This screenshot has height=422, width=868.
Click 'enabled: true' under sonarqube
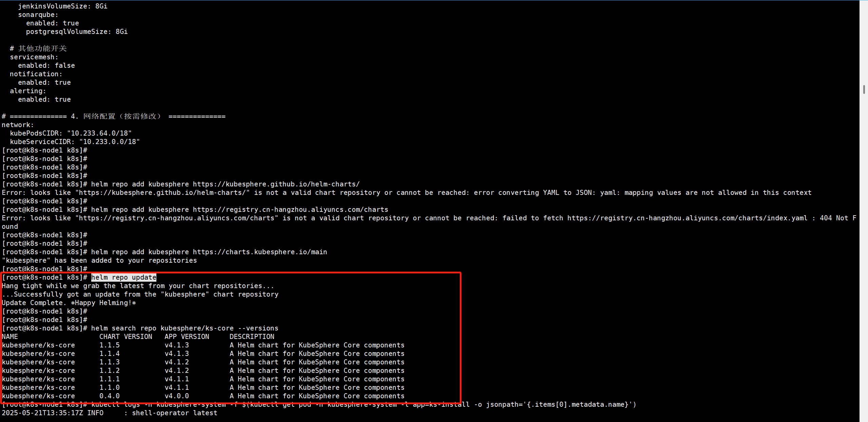[53, 23]
